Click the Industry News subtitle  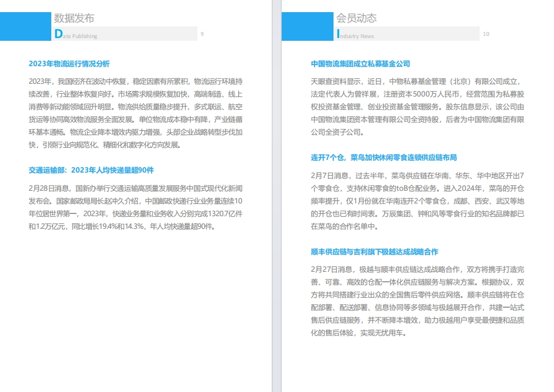(x=356, y=34)
